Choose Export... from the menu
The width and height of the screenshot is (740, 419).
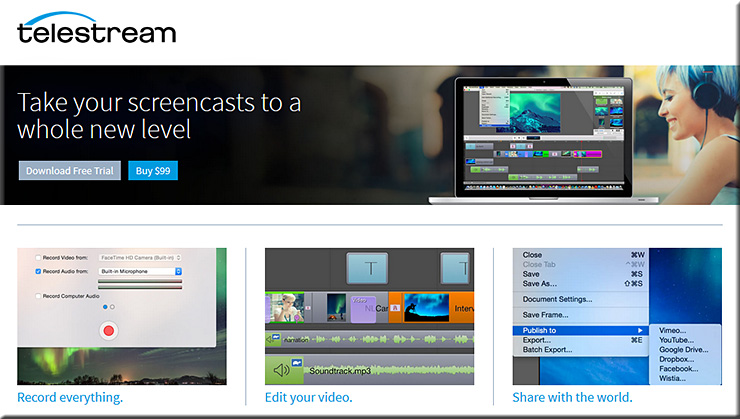tap(537, 340)
